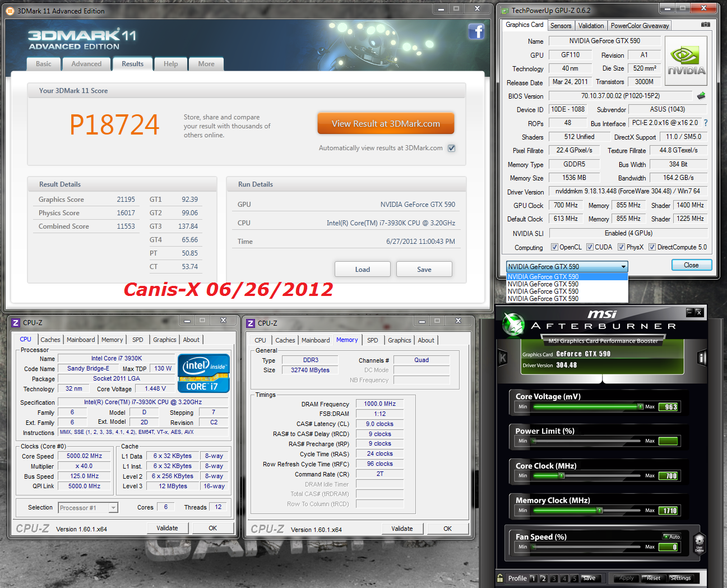Screen dimensions: 727x588
Task: Click the BIOS save chip icon in GPU-Z
Action: tap(701, 96)
